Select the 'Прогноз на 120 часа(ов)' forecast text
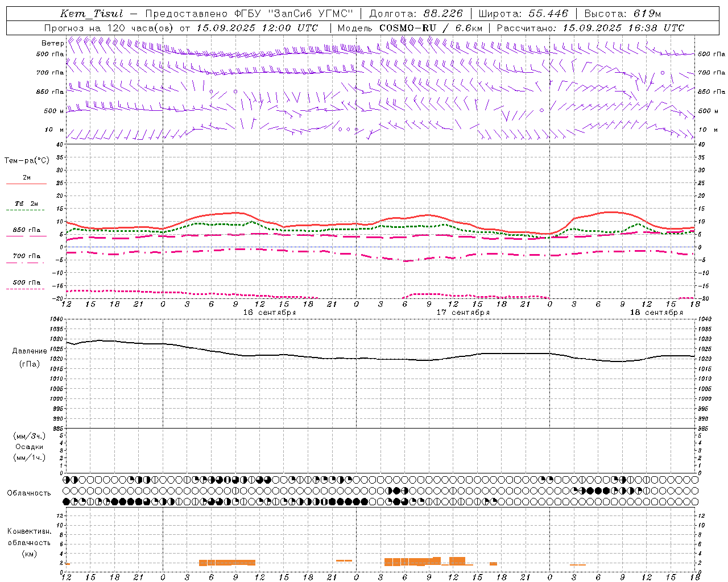 pyautogui.click(x=109, y=28)
